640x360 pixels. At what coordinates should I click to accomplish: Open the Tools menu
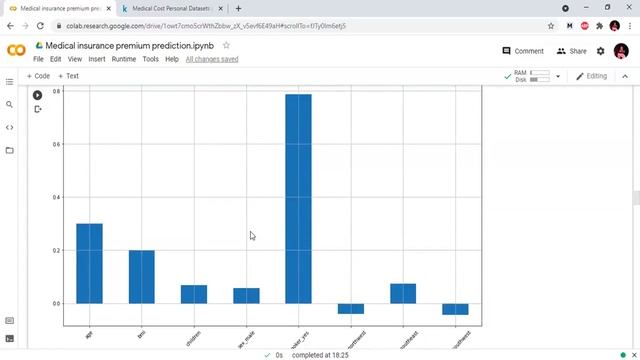(x=150, y=59)
